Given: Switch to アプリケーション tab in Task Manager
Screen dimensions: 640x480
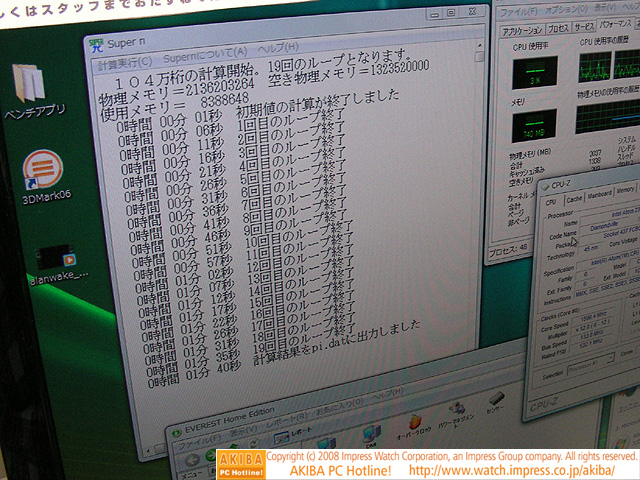Looking at the screenshot, I should click(x=523, y=30).
